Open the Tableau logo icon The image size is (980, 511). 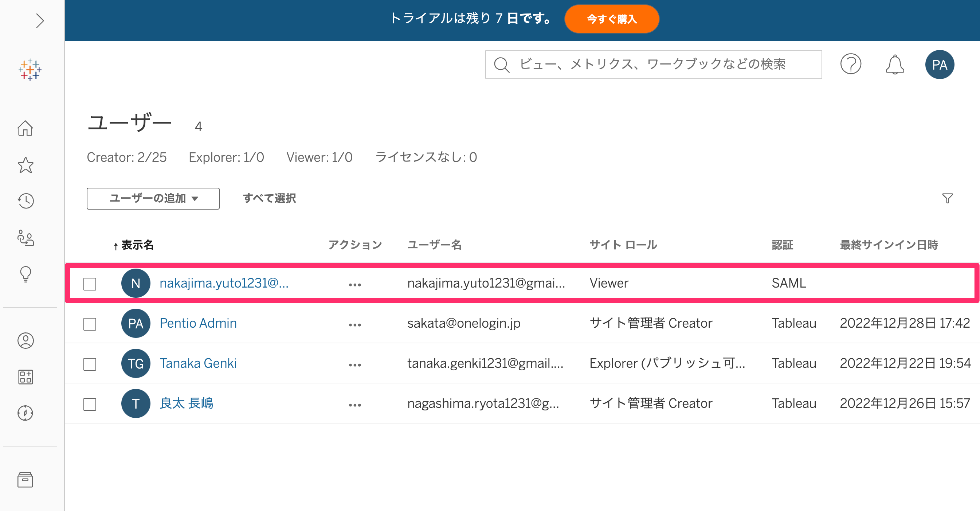coord(30,70)
